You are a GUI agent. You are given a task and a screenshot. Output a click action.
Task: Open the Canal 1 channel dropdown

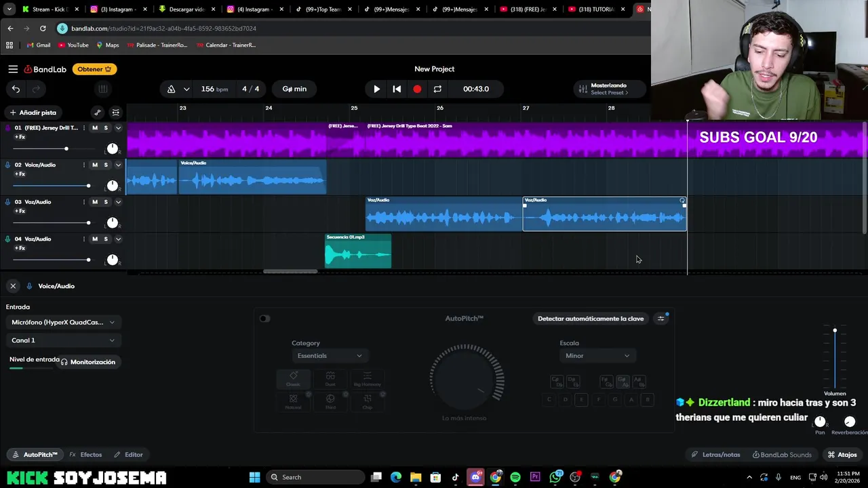[x=63, y=340]
